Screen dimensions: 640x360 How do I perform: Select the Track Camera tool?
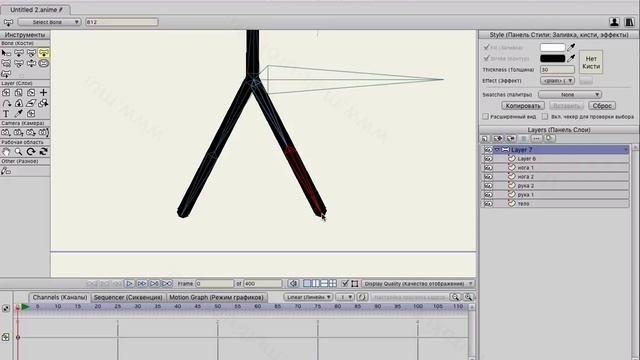pos(6,133)
